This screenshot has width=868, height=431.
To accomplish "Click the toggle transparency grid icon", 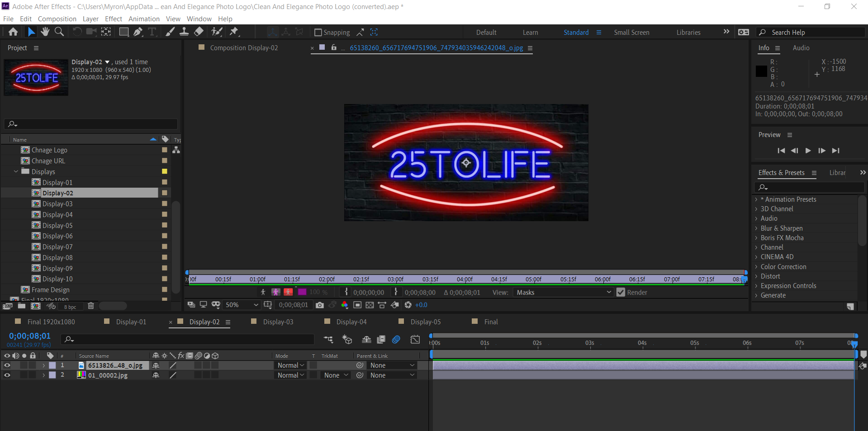I will click(370, 305).
